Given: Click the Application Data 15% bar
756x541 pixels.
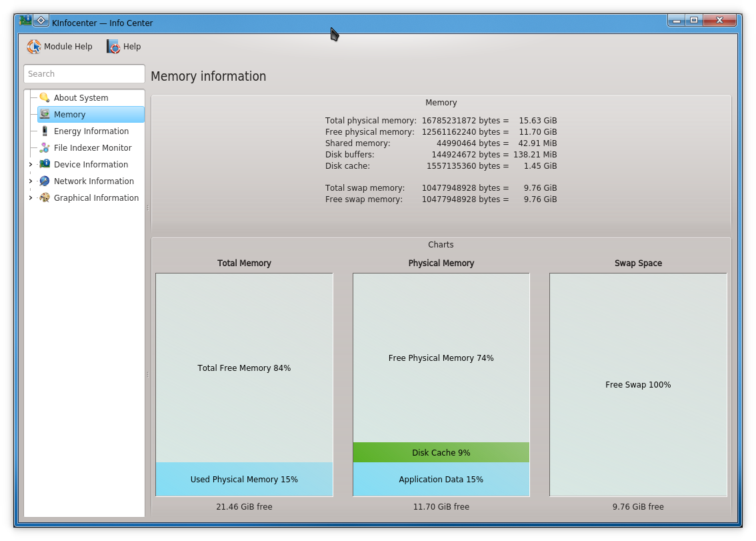Looking at the screenshot, I should (x=441, y=479).
